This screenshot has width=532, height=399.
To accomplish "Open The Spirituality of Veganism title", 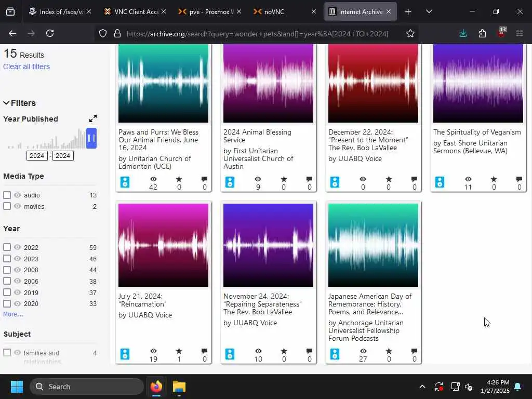I will (x=477, y=132).
